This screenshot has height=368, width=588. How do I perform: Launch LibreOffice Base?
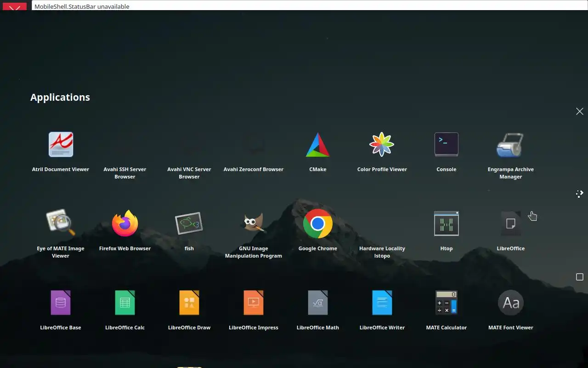[x=61, y=303]
